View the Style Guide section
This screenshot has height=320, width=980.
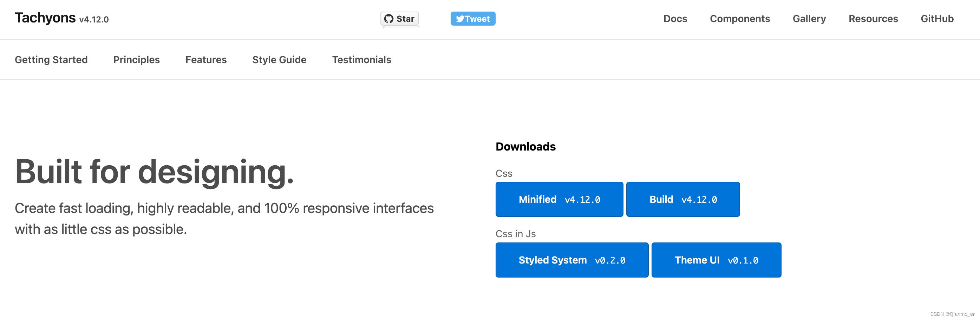(279, 60)
